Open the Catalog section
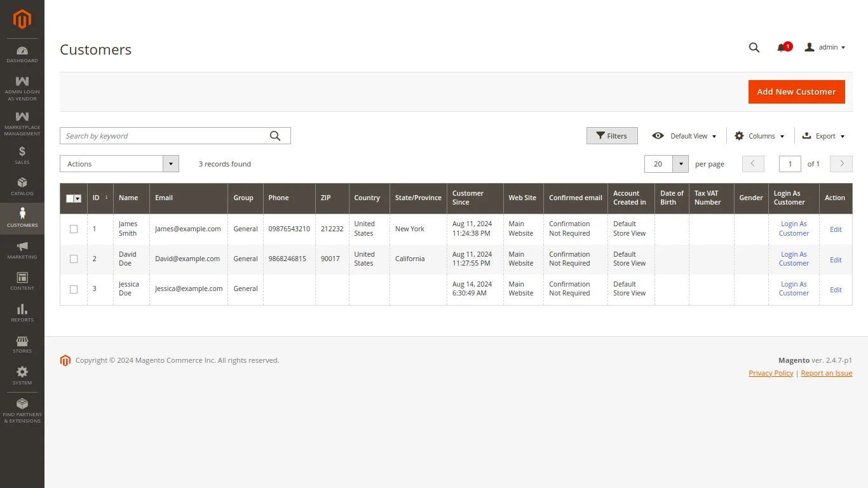 coord(22,184)
